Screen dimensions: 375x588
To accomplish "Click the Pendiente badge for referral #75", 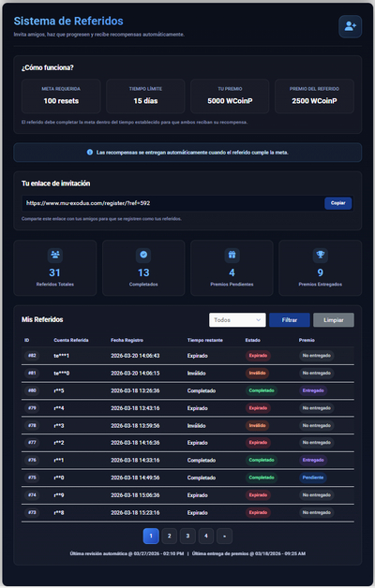I will (313, 478).
